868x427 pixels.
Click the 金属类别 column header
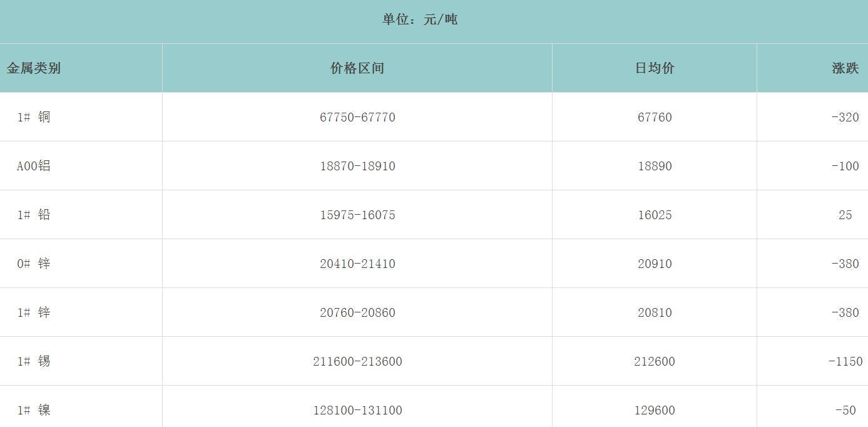click(x=34, y=68)
